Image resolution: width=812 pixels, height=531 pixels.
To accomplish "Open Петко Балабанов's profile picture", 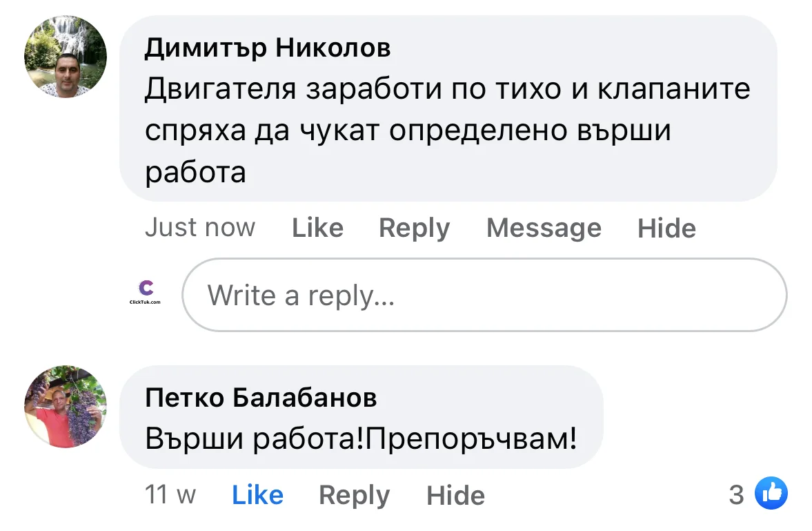I will click(66, 407).
